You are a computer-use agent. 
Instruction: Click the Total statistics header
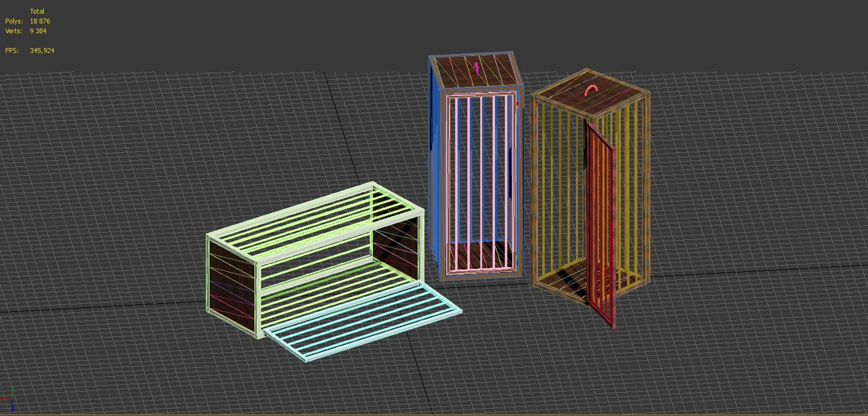tap(37, 11)
